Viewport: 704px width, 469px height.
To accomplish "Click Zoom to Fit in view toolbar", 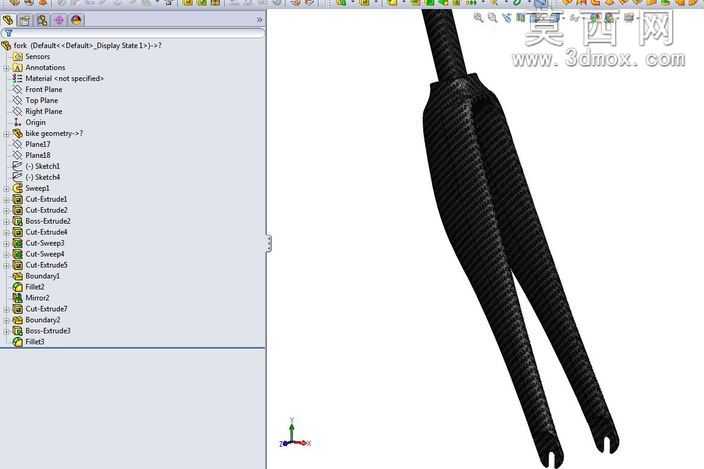I will [479, 18].
